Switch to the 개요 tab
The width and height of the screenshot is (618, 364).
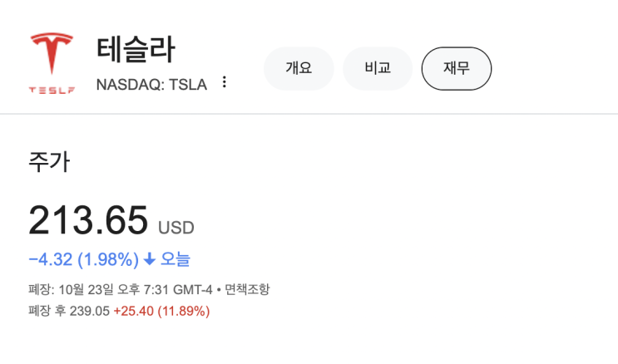(299, 68)
